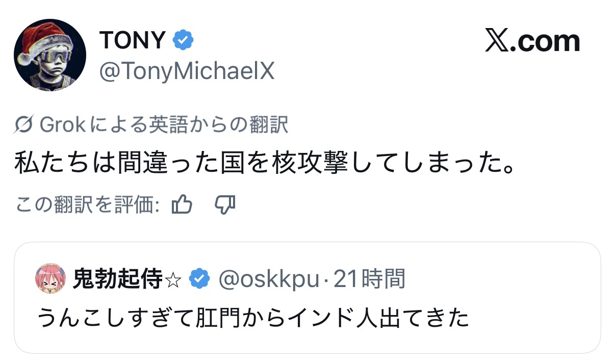Open the quoted post by its text
The image size is (615, 364).
253,319
